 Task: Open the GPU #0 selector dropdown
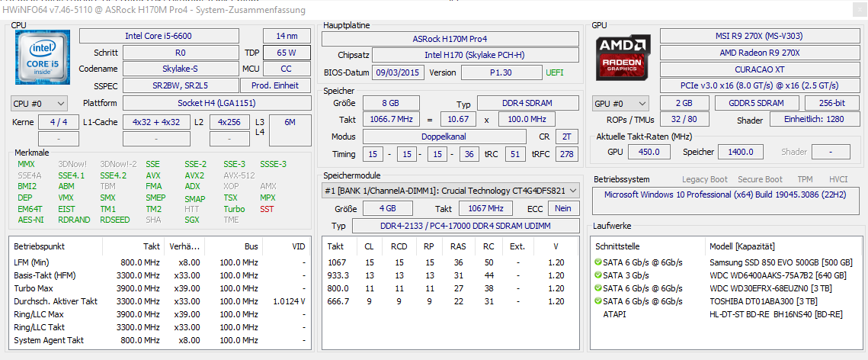(x=621, y=104)
